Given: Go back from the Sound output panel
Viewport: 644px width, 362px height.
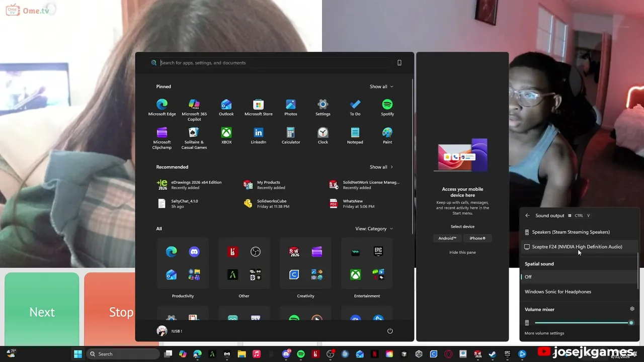Looking at the screenshot, I should click(527, 216).
